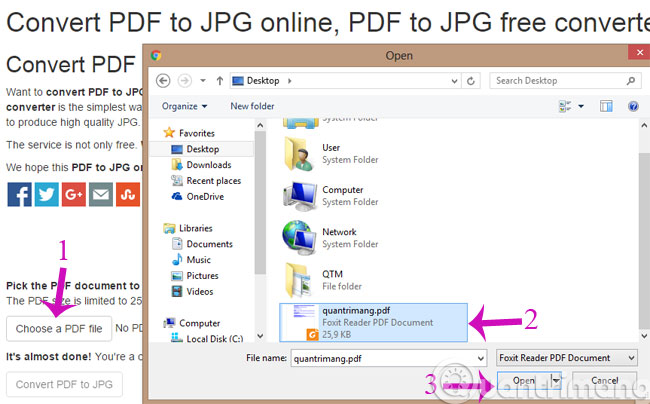Select Music library

tap(198, 260)
